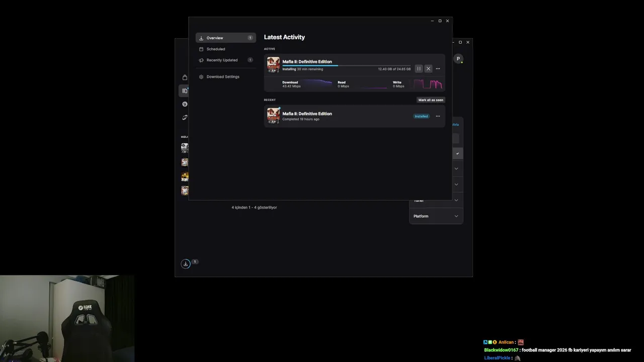Click the installing 'Mafia II: Definitive Edition' title

307,62
